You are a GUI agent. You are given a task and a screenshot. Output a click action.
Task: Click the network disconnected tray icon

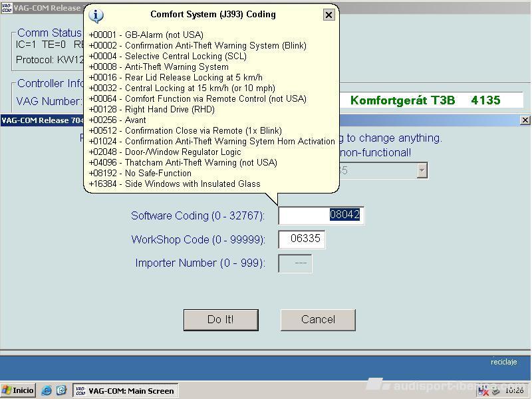[483, 391]
